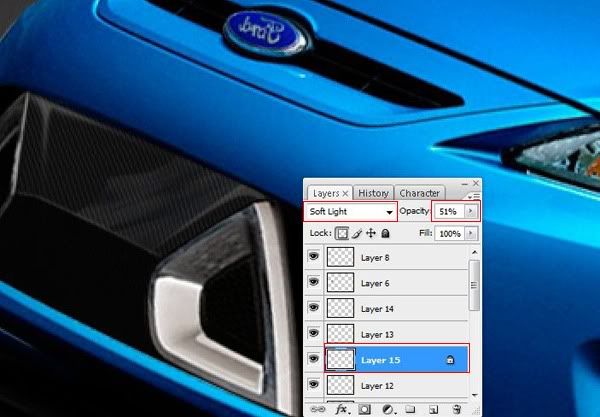600x417 pixels.
Task: Open the Soft Light blend mode dropdown
Action: point(351,211)
